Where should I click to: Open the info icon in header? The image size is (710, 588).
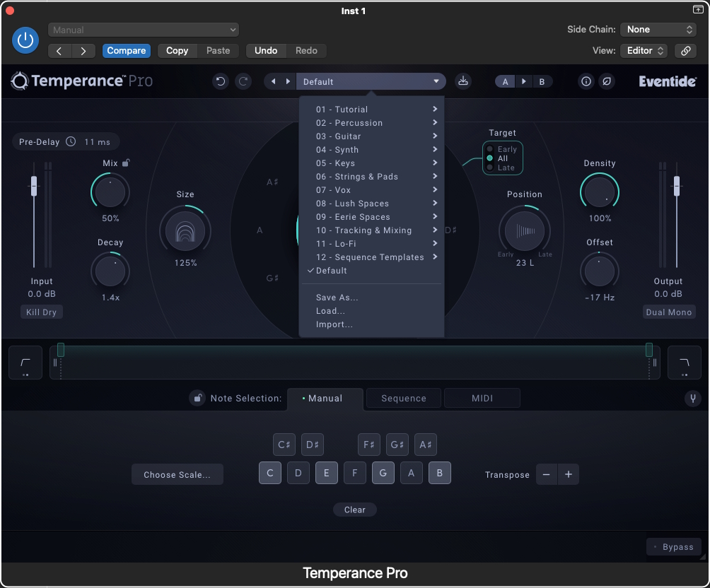(586, 81)
